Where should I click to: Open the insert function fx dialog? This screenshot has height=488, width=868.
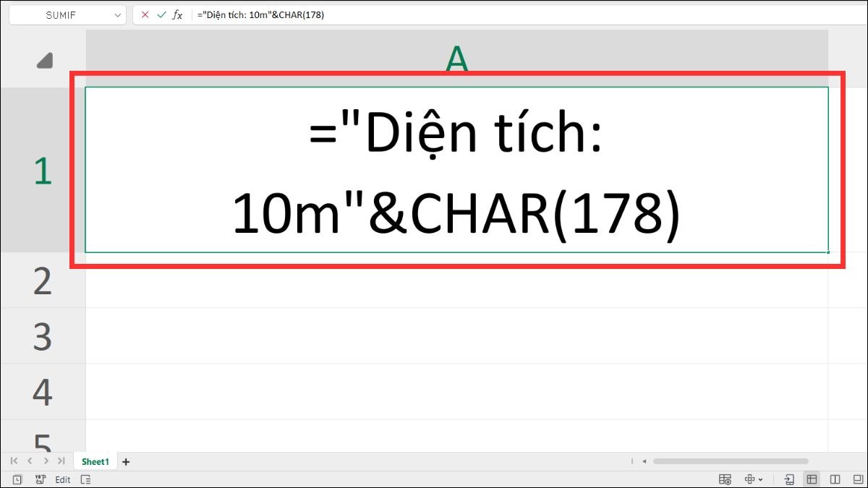click(x=177, y=14)
